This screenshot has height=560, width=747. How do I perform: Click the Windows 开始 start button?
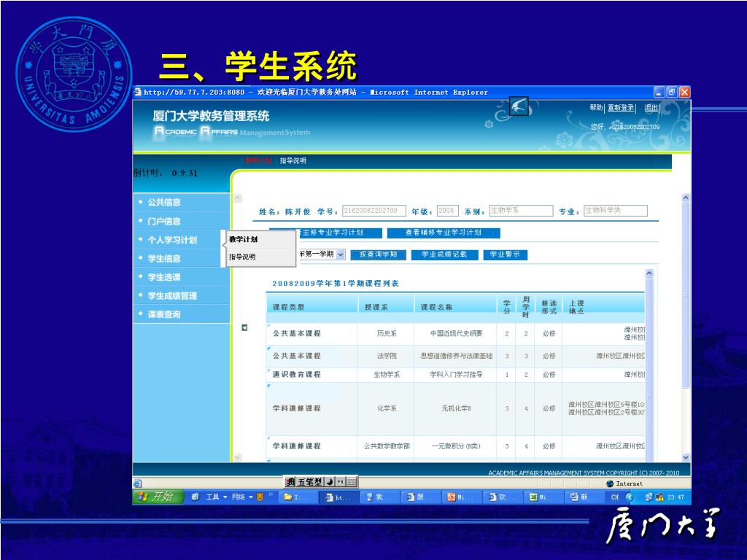(x=158, y=497)
